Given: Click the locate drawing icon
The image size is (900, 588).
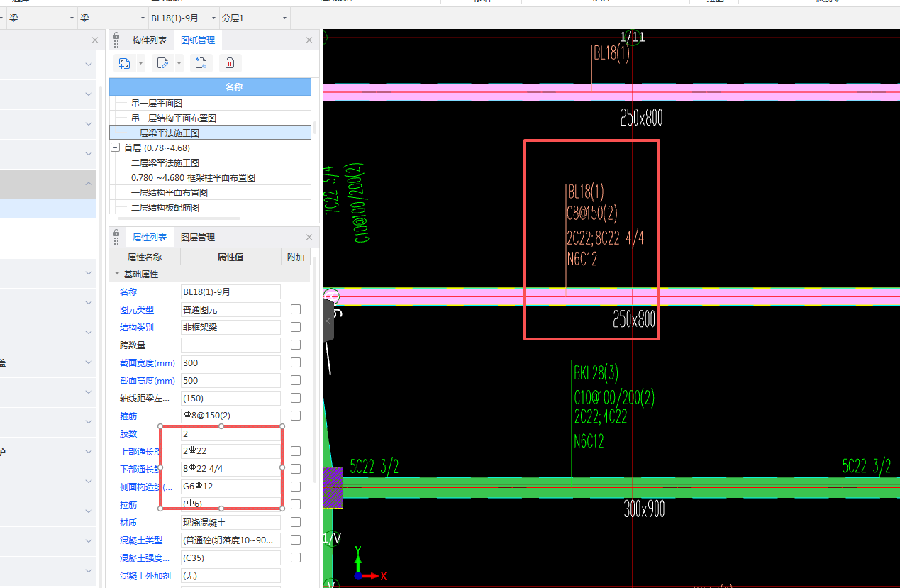Looking at the screenshot, I should click(x=201, y=63).
